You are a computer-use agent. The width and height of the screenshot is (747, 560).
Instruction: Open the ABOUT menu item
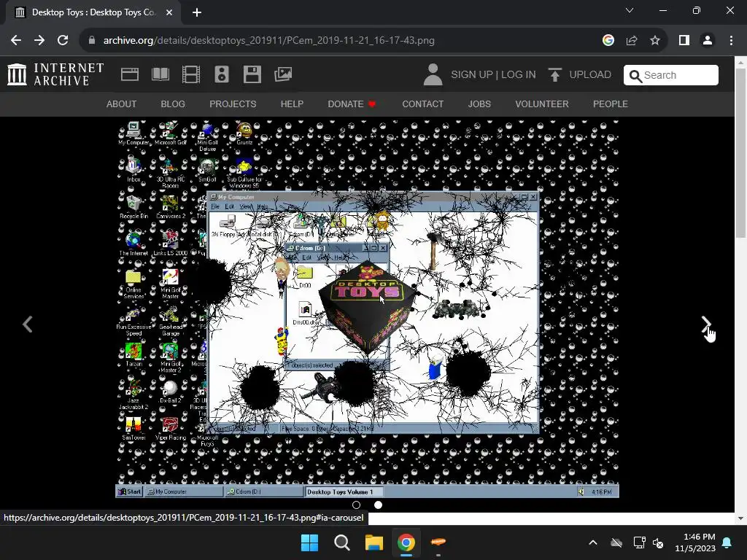pos(122,104)
